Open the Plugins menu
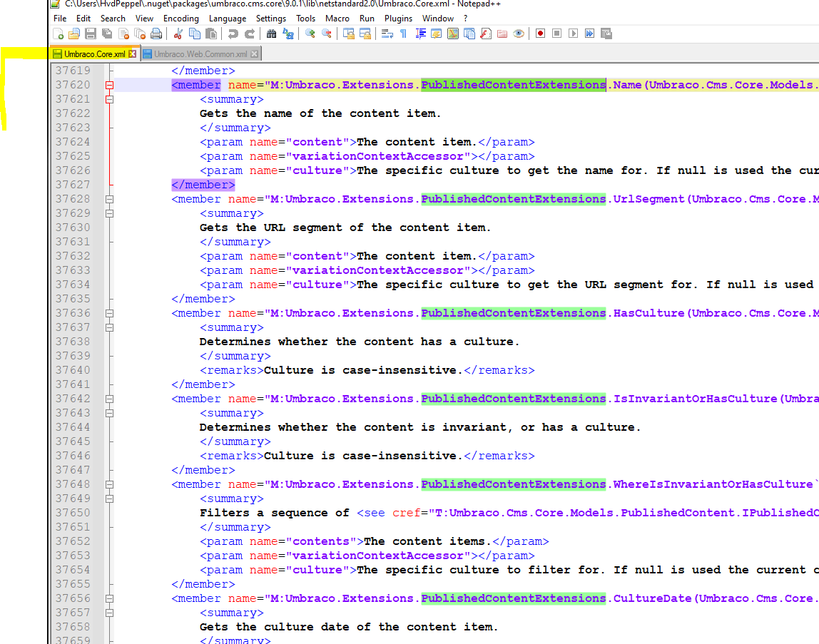The image size is (819, 644). point(398,19)
